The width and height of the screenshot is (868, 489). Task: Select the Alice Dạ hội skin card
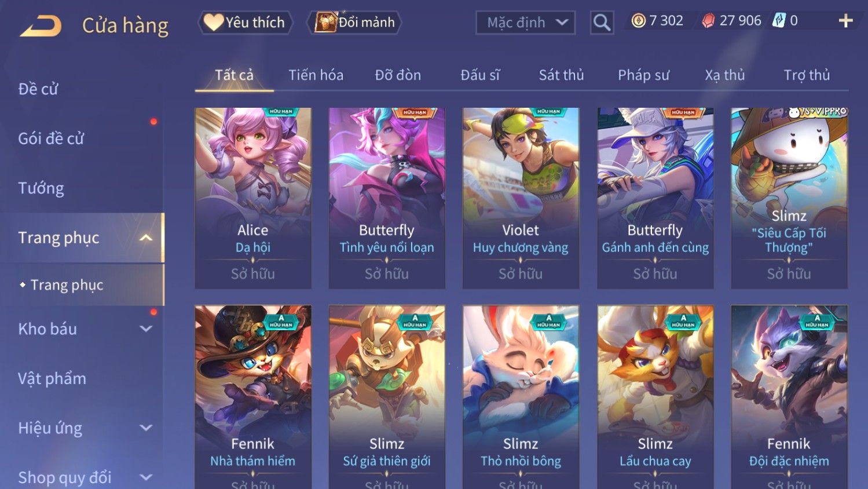pyautogui.click(x=253, y=198)
